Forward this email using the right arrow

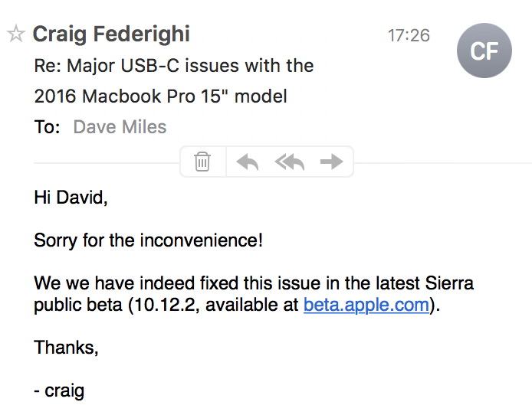(x=331, y=162)
